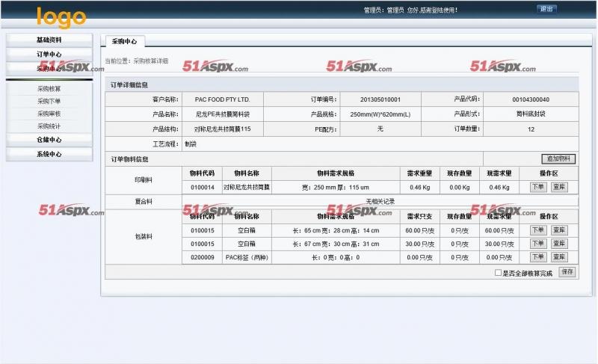Click the orange logo
This screenshot has height=364, width=598.
tap(61, 17)
